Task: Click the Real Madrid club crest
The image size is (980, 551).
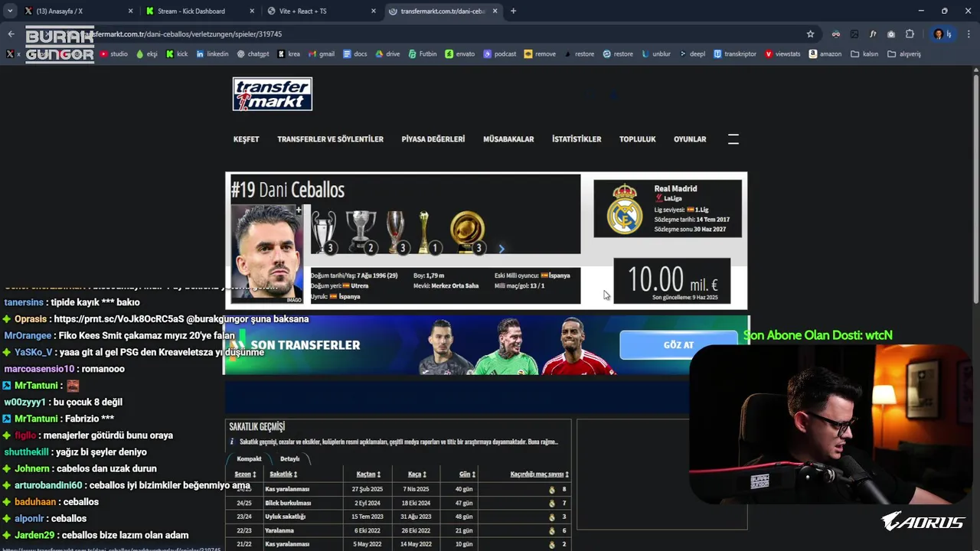Action: [625, 208]
